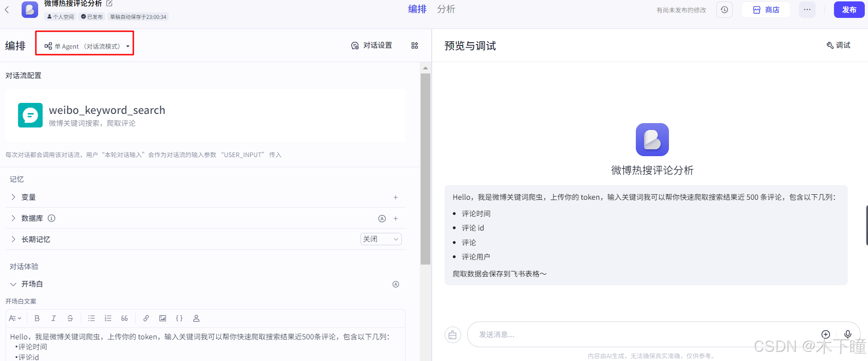Edit the bot name with pencil icon

coord(109,3)
